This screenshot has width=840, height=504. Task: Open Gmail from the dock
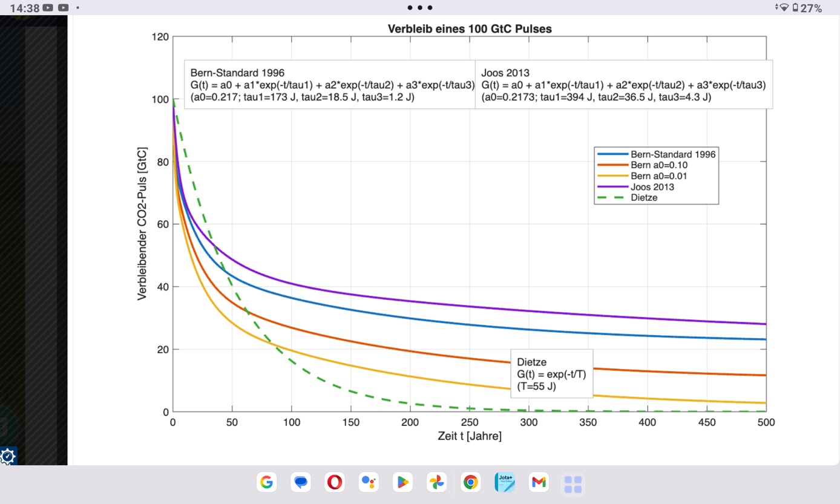coord(539,482)
